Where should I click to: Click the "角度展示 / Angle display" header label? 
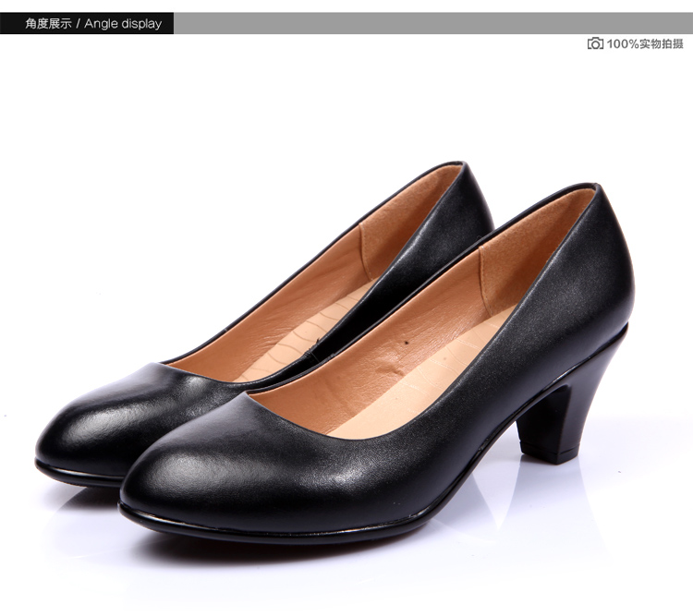click(x=93, y=23)
